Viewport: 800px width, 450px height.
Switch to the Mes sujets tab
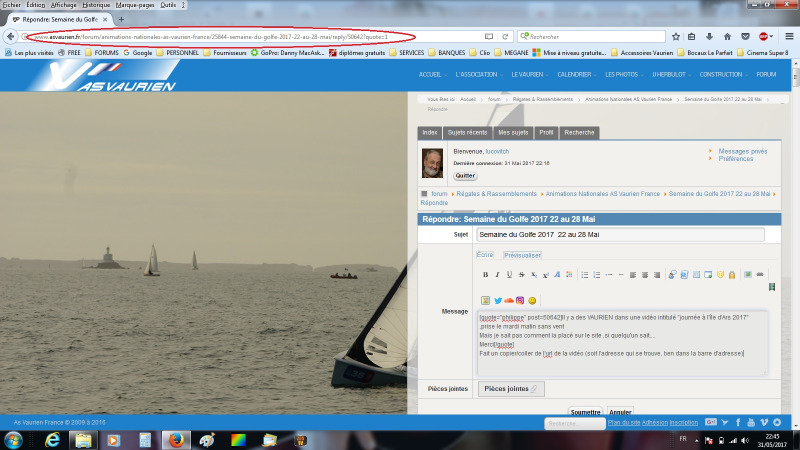pos(513,133)
